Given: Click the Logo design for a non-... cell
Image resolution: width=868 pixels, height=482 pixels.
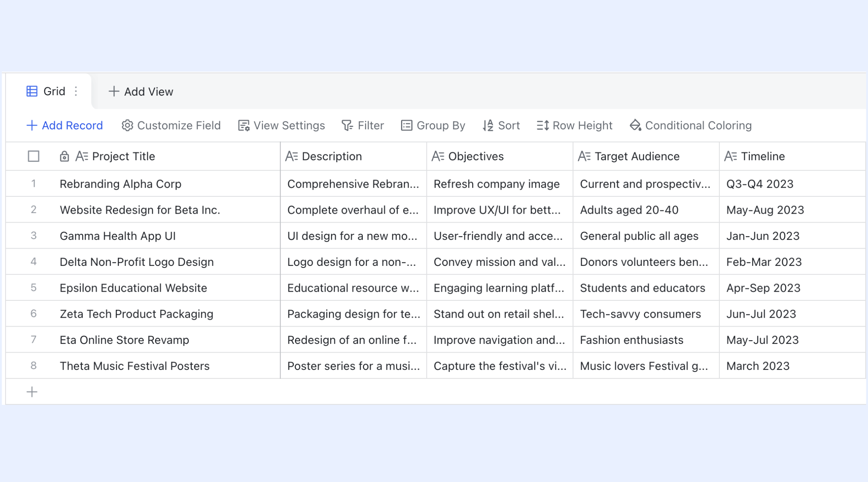Looking at the screenshot, I should point(354,261).
